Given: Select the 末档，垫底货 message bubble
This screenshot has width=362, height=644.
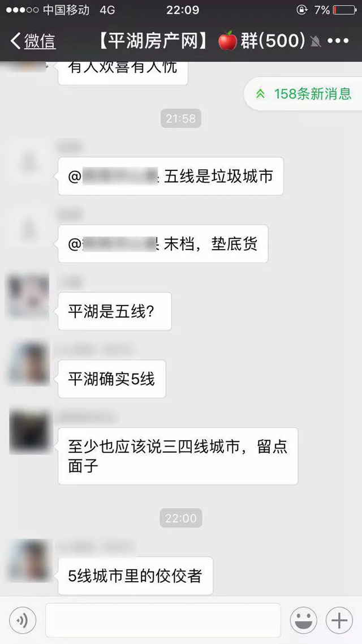Looking at the screenshot, I should [x=163, y=244].
